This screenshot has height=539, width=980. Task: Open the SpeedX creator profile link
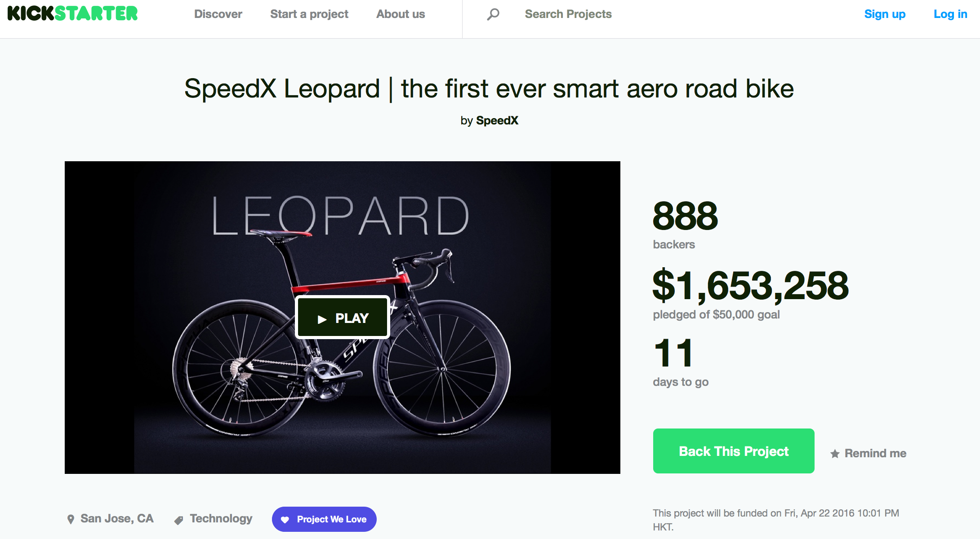(497, 120)
